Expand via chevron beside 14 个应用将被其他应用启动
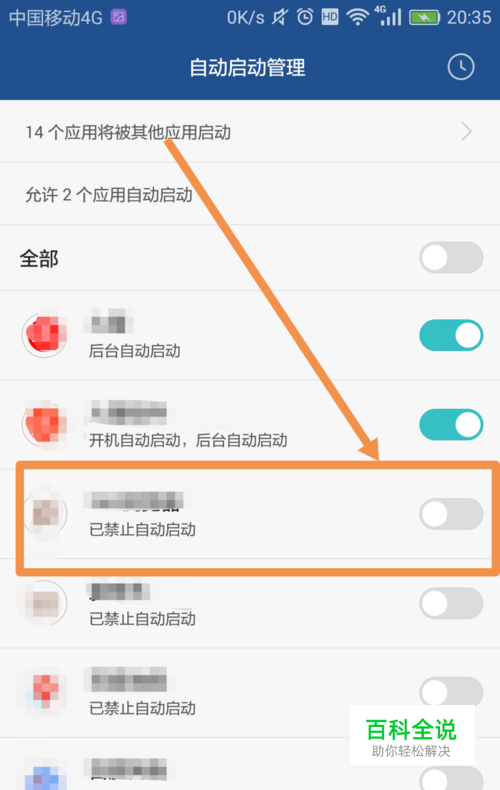The height and width of the screenshot is (790, 500). [466, 132]
